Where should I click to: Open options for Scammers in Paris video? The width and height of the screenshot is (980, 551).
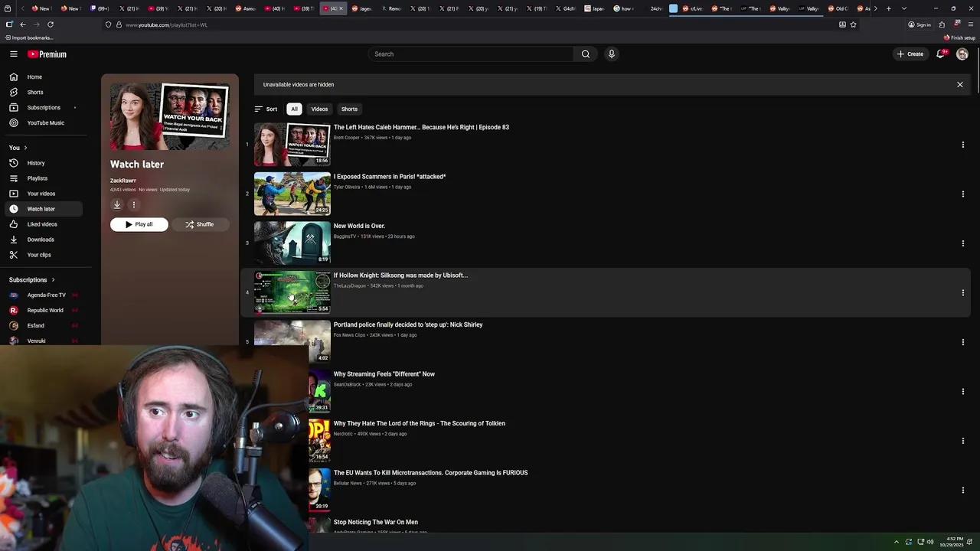(962, 194)
